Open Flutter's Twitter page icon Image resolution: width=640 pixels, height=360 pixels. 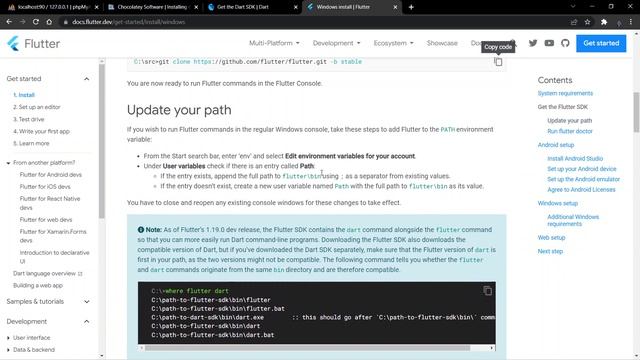point(533,43)
